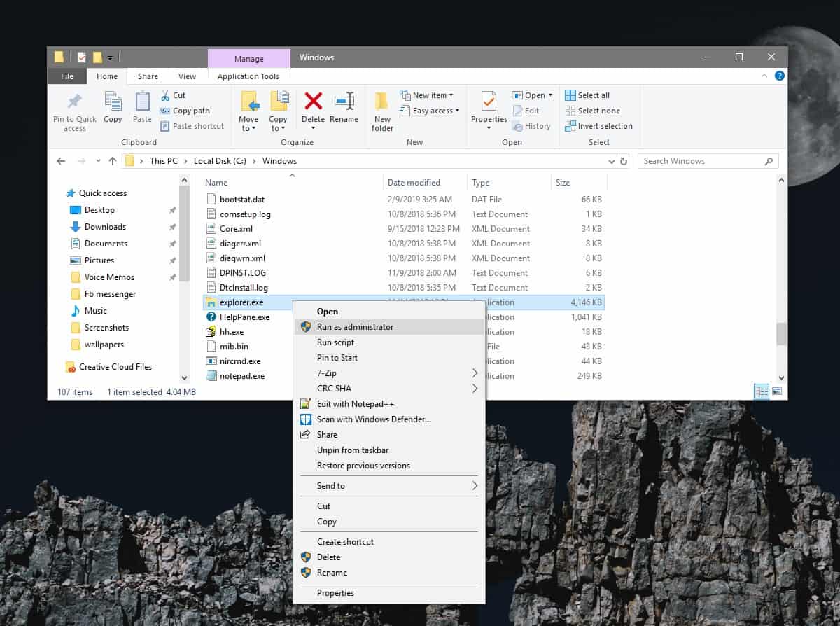Click the refresh icon in the address bar
This screenshot has width=840, height=626.
pyautogui.click(x=624, y=160)
